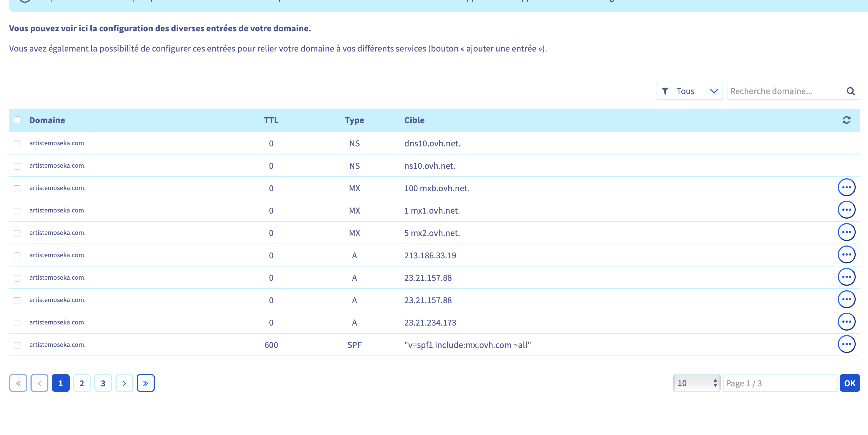Switch to page 3
The width and height of the screenshot is (868, 435).
(x=103, y=383)
